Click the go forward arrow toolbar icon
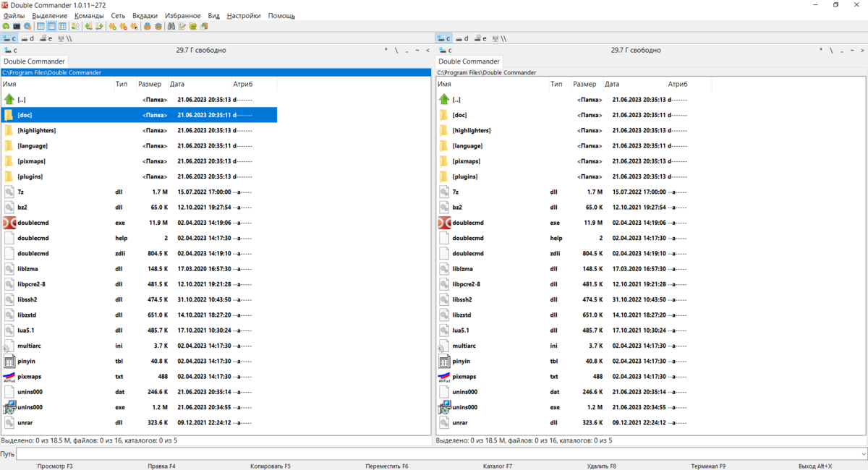This screenshot has width=868, height=470. [99, 26]
